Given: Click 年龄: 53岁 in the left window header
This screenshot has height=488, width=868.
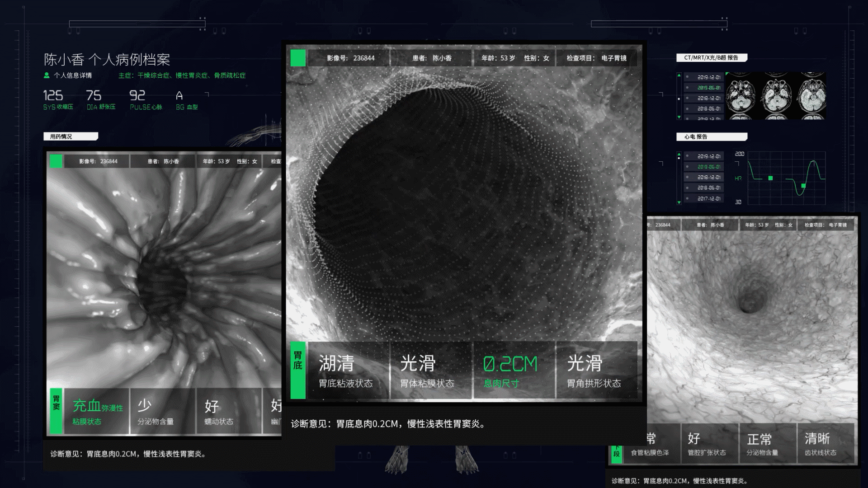Looking at the screenshot, I should pos(216,161).
